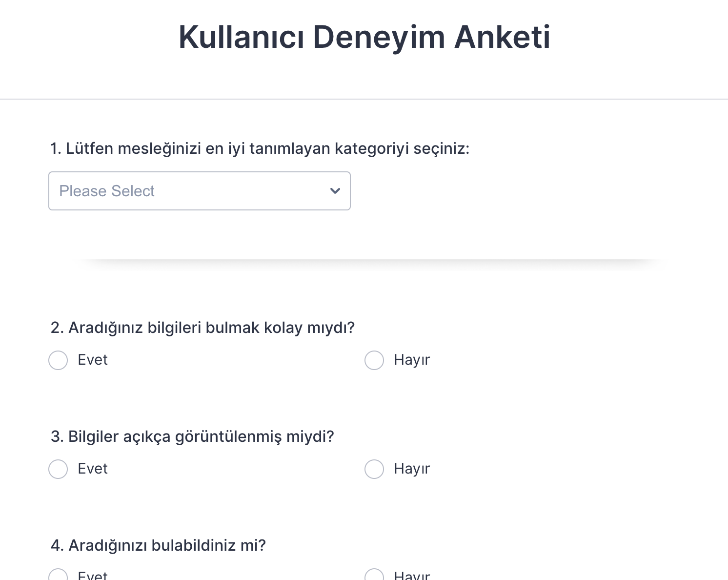
Task: Click the chevron arrow in the dropdown
Action: tap(335, 191)
